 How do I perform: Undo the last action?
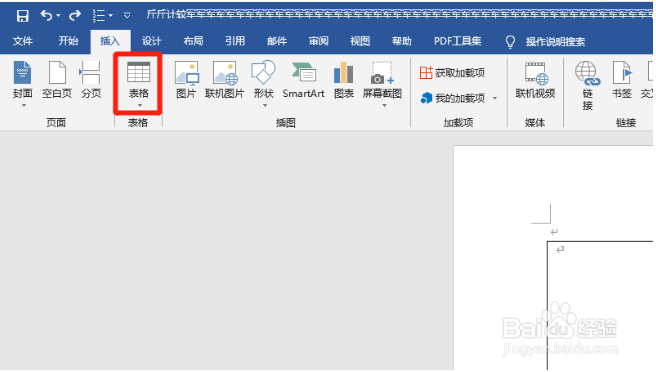(46, 15)
